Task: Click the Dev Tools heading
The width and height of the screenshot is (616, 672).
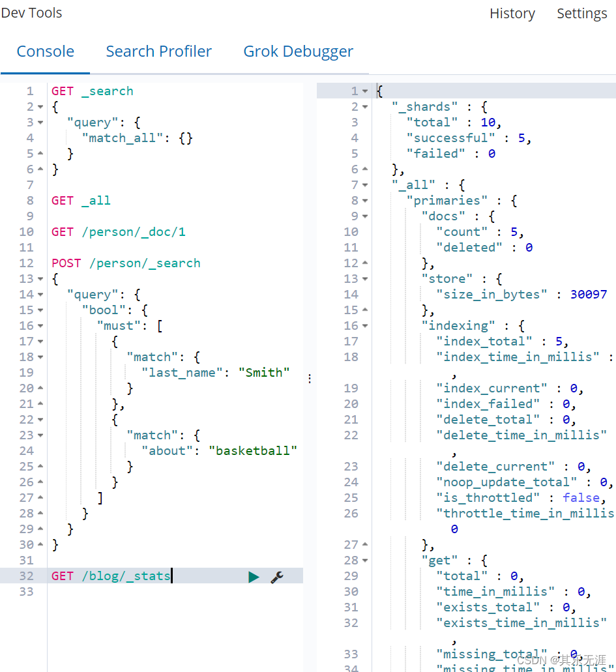Action: (31, 13)
